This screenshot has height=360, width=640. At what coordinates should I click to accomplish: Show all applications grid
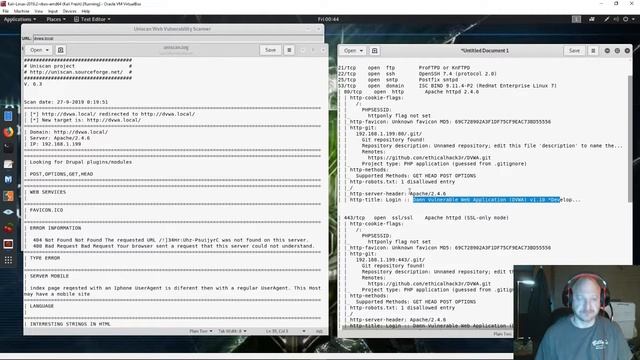(x=8, y=260)
